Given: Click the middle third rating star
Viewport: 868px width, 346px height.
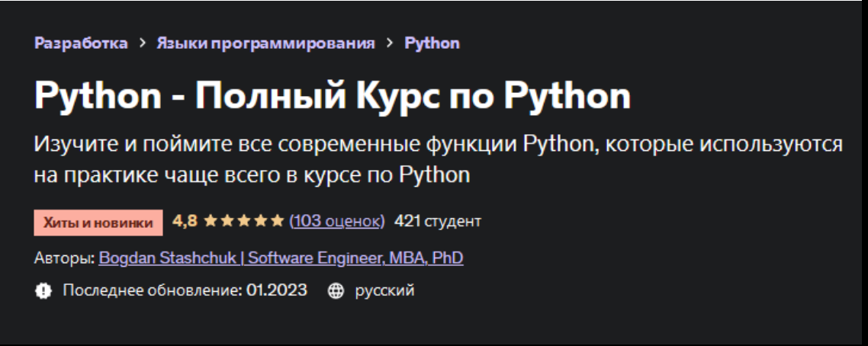Looking at the screenshot, I should click(243, 222).
